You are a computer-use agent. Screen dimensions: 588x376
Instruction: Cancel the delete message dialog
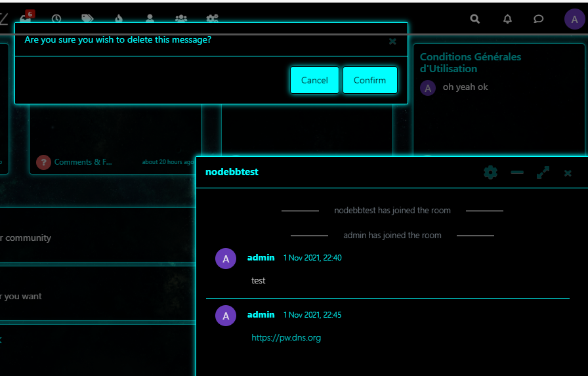click(314, 80)
